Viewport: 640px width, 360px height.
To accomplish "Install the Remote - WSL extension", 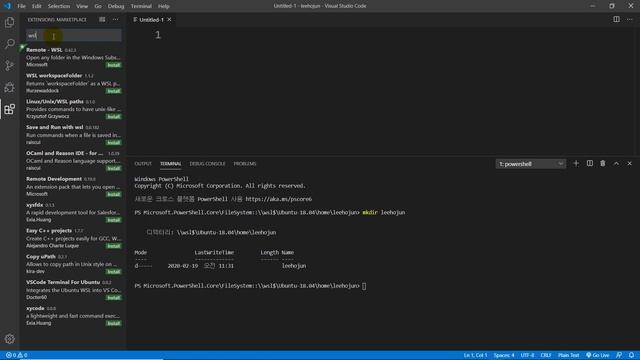I will click(x=113, y=65).
